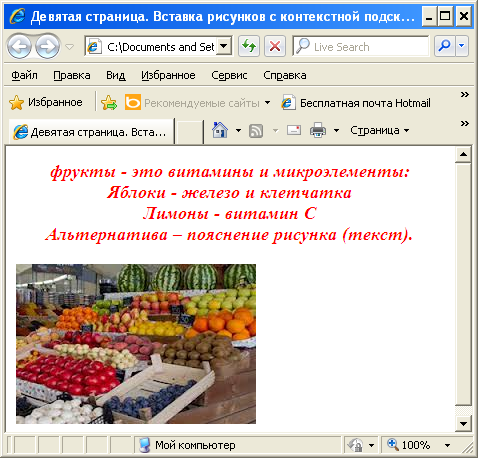Click the Refresh page button

[249, 46]
